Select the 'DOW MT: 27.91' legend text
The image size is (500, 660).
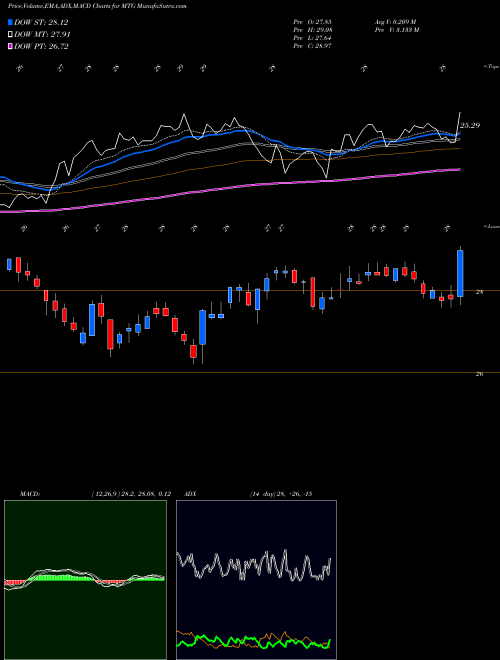[x=42, y=35]
